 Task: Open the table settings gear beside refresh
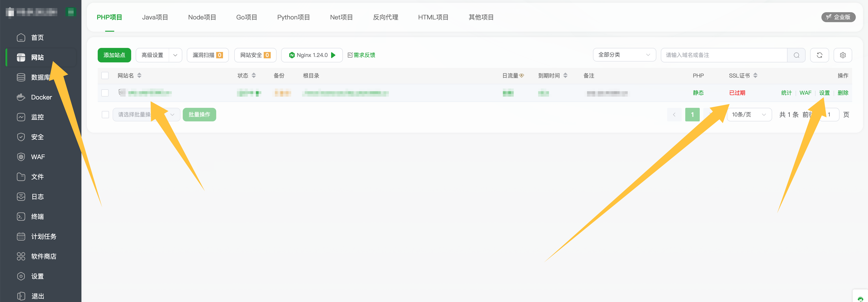pyautogui.click(x=843, y=55)
